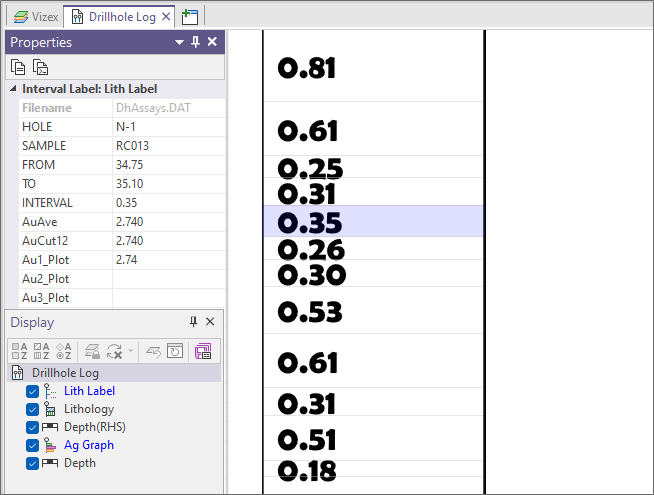Open new tab with plus window icon
Viewport: 654px width, 495px height.
(190, 17)
